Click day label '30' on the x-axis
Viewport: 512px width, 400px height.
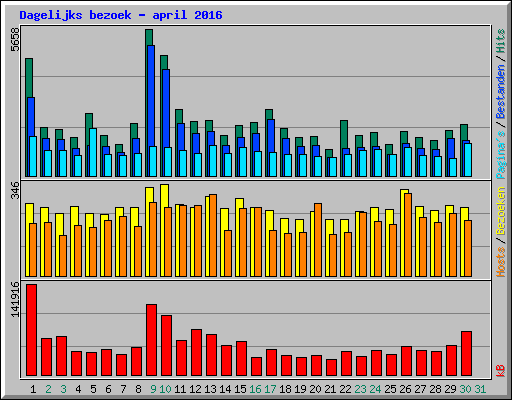465,389
